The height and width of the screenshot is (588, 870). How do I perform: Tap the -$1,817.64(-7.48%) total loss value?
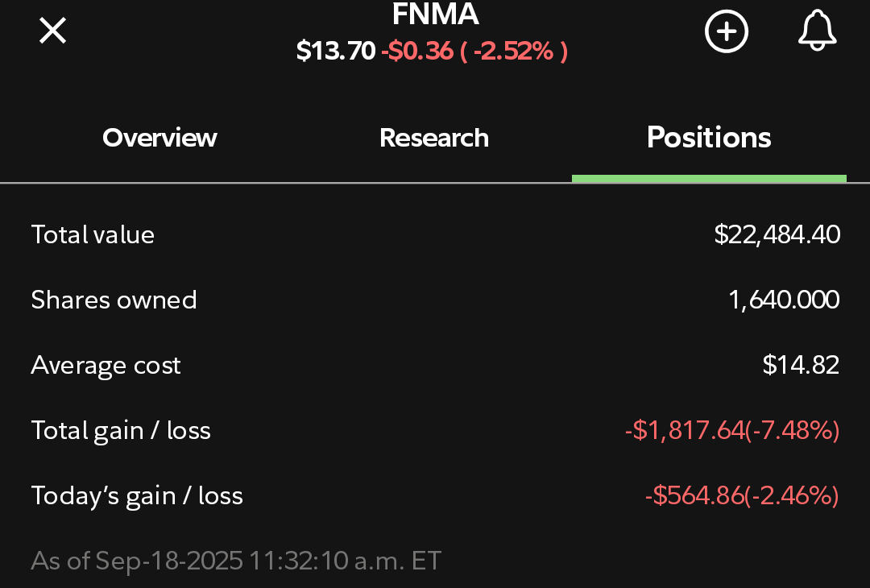point(731,431)
